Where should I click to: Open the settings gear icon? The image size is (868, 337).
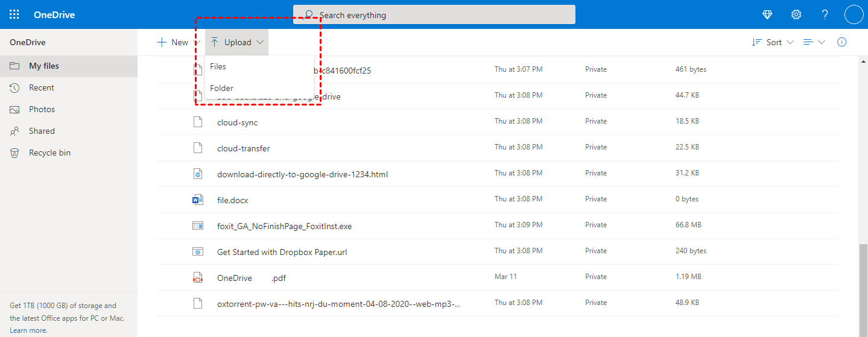point(796,14)
